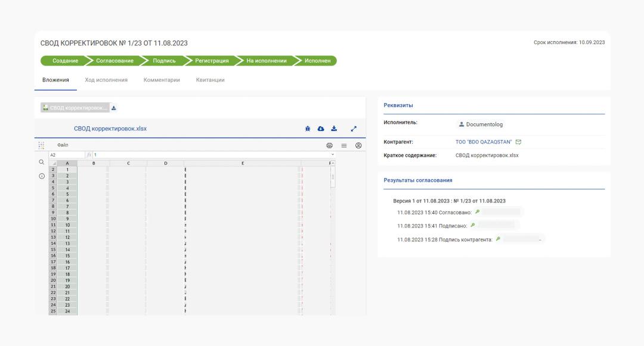Open the Квитанции tab

(x=210, y=80)
